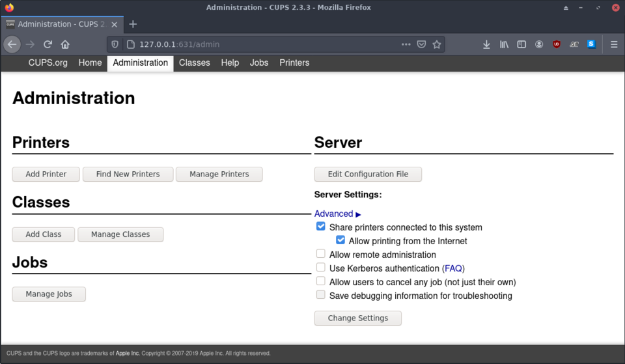The width and height of the screenshot is (625, 364).
Task: Click Manage Jobs button
Action: point(49,294)
